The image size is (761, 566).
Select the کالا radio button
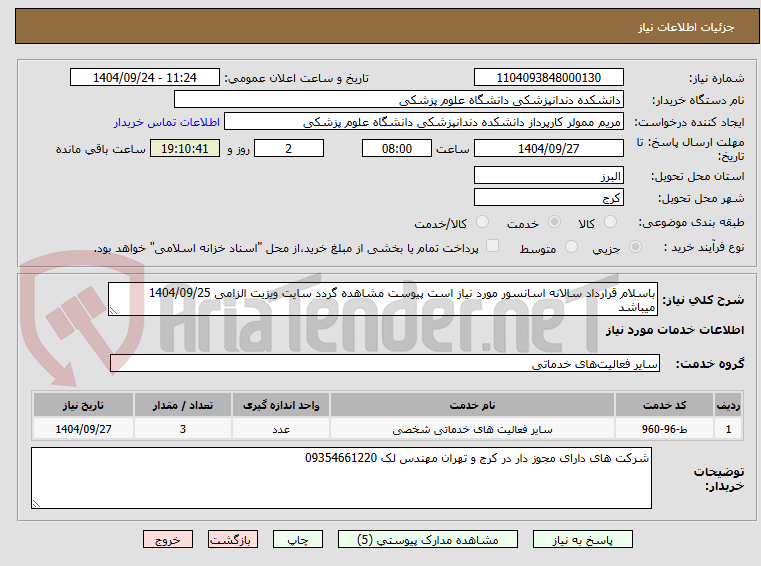tap(610, 222)
